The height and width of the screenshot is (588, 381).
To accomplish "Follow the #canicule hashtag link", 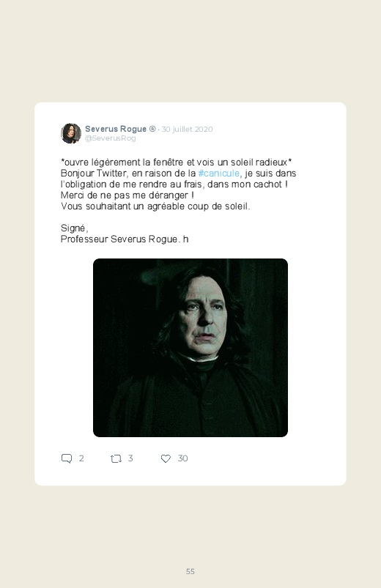I will [218, 174].
